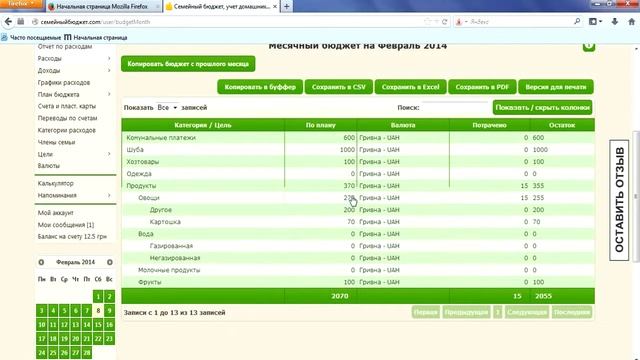The image size is (640, 360).
Task: Open Мой аккаунт page
Action: 56,213
